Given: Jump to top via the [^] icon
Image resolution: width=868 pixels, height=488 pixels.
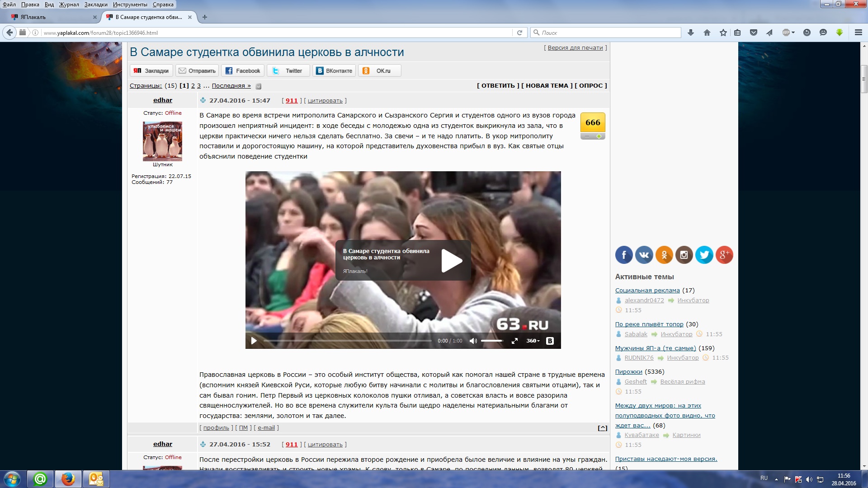Looking at the screenshot, I should coord(602,428).
